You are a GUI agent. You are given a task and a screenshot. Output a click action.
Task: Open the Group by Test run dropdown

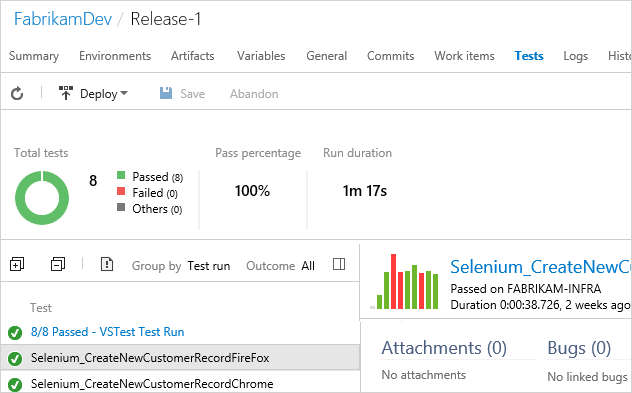coord(209,266)
